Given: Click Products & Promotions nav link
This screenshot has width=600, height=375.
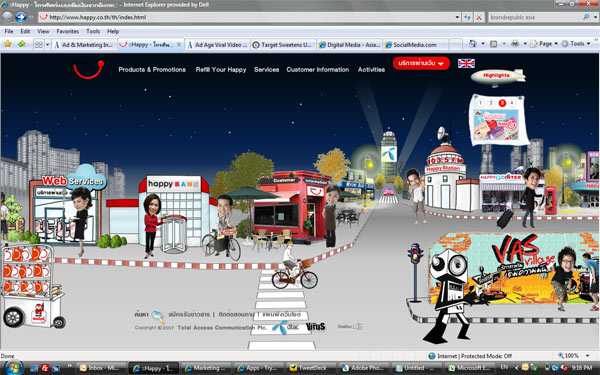Looking at the screenshot, I should [x=152, y=70].
